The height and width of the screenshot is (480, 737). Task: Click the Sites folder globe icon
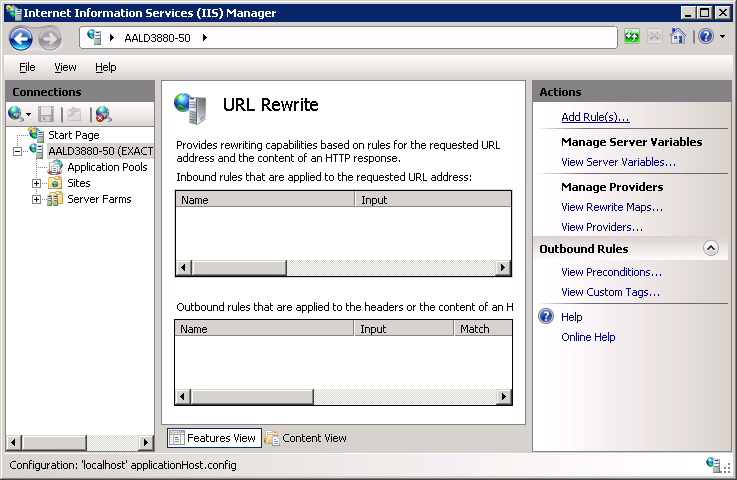click(x=55, y=183)
